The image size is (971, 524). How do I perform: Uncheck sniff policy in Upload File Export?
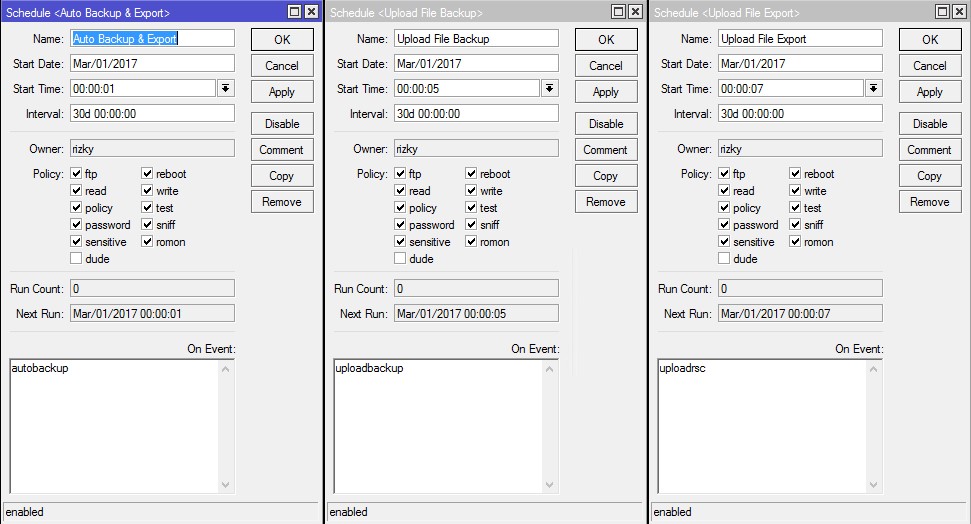pos(795,225)
